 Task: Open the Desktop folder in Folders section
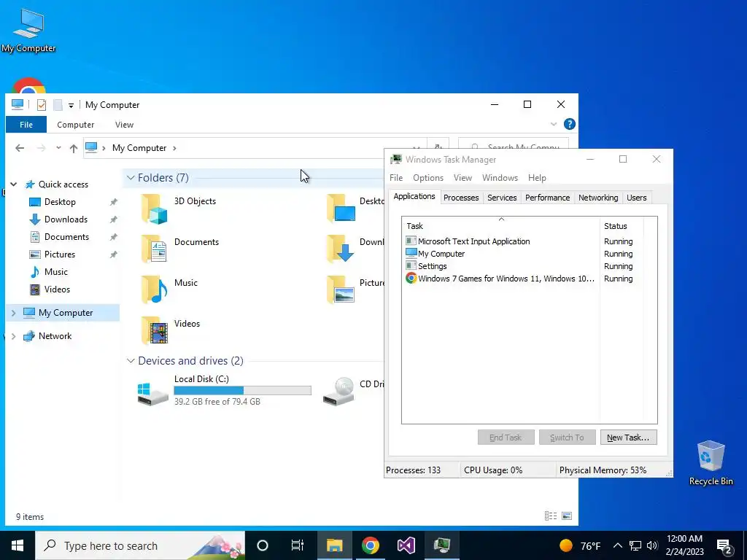click(341, 209)
